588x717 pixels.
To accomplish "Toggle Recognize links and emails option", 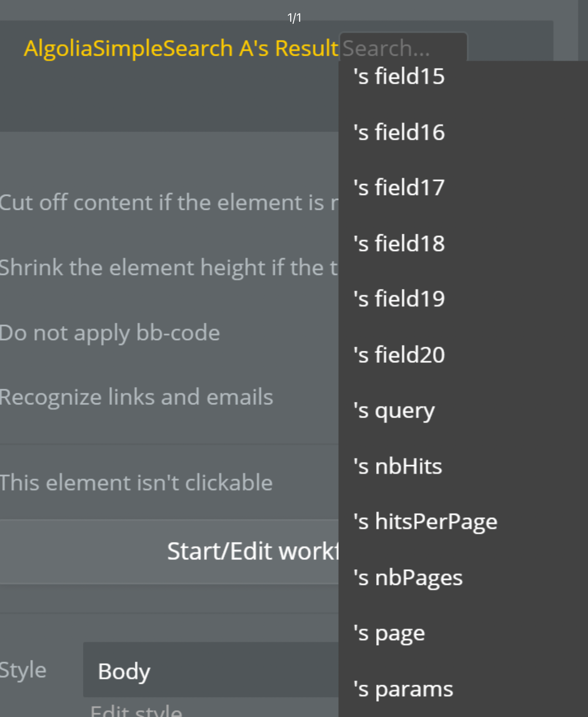I will click(136, 397).
